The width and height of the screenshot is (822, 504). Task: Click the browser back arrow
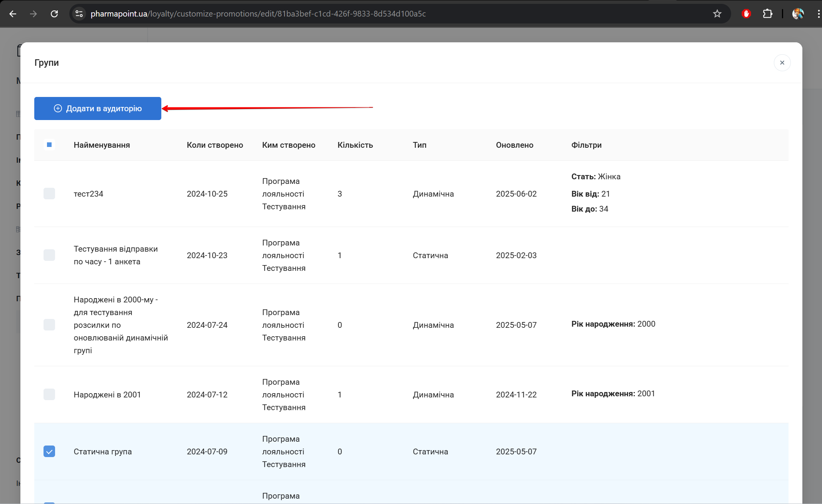[13, 14]
